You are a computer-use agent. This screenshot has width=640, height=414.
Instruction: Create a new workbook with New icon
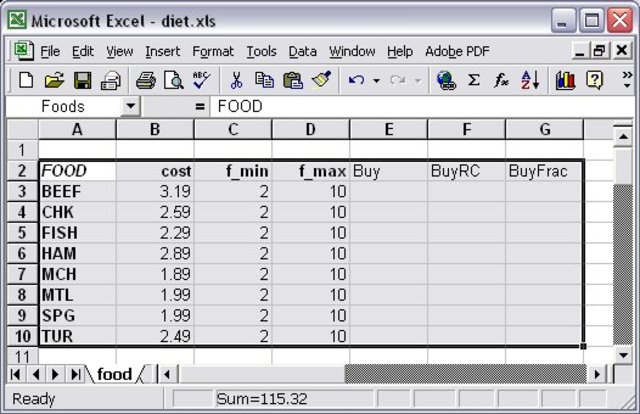pos(26,80)
